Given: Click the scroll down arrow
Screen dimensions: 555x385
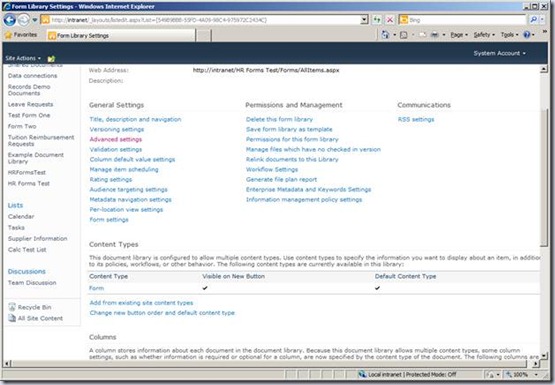Looking at the screenshot, I should [544, 355].
